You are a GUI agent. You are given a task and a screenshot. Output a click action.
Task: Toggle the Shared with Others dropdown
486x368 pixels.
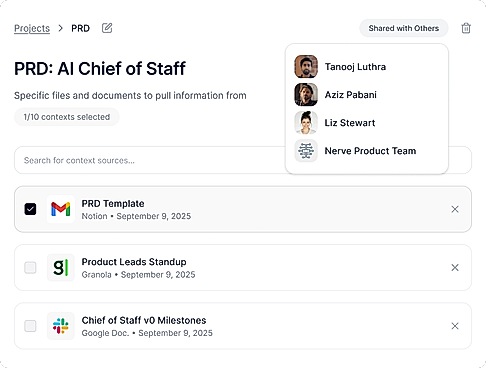point(404,28)
